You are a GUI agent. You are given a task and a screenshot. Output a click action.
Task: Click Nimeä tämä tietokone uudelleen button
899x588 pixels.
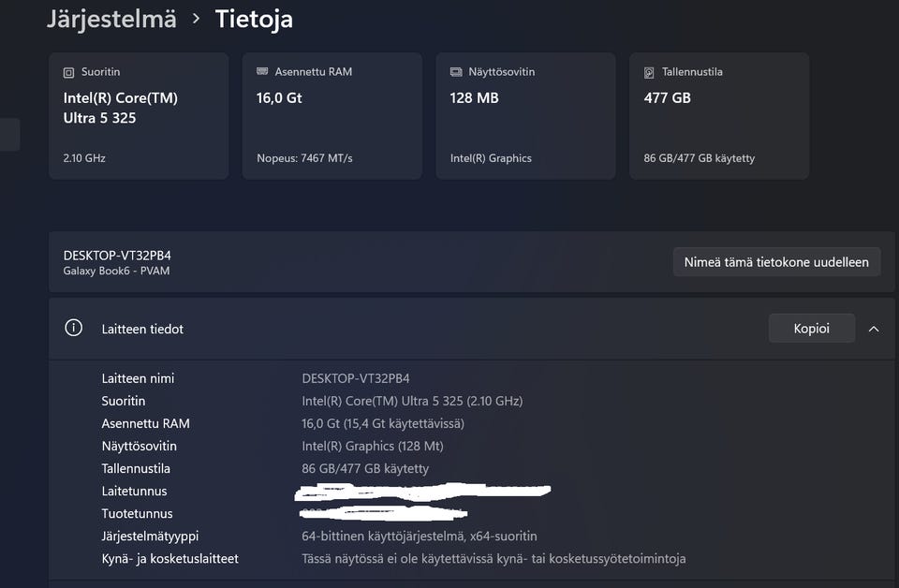click(x=776, y=262)
